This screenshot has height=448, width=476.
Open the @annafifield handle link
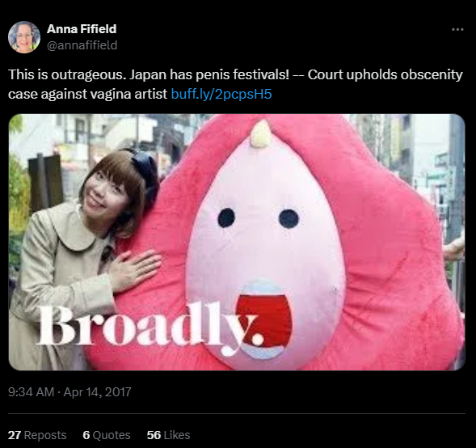82,45
